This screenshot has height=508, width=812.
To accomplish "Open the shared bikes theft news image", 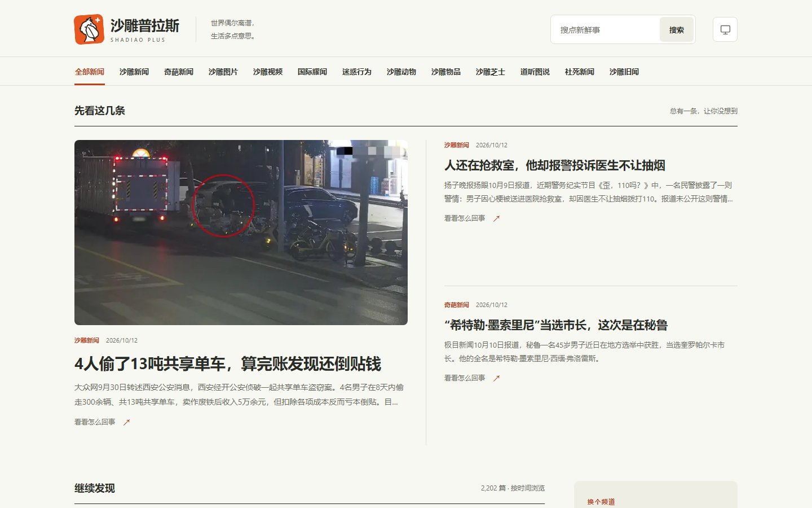I will 241,233.
